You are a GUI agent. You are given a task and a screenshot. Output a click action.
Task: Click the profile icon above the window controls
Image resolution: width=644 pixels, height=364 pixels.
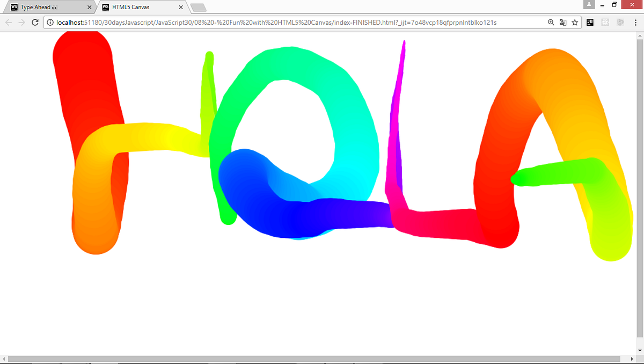coord(589,4)
